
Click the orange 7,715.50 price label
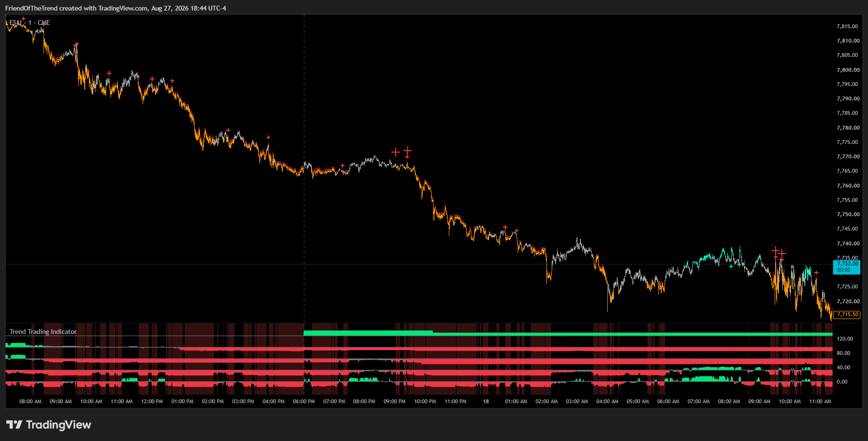click(846, 314)
